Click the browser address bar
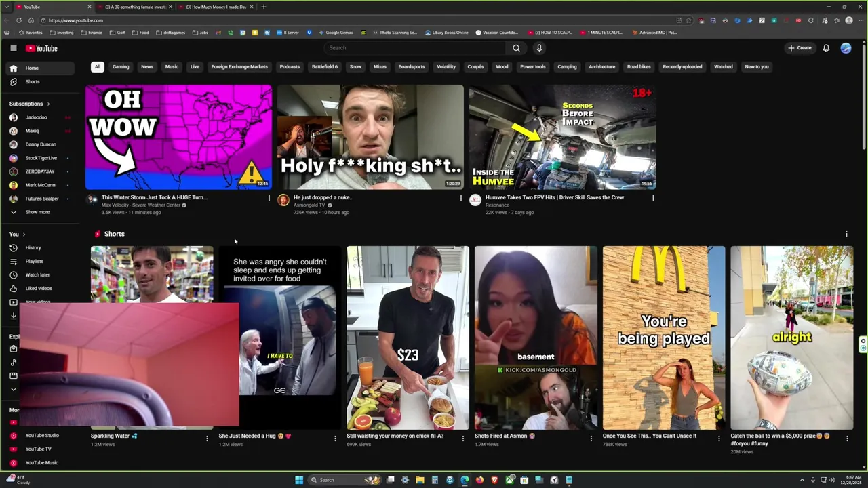 [359, 20]
